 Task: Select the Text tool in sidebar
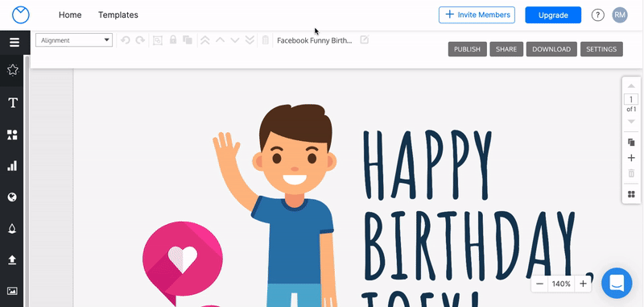coord(13,103)
